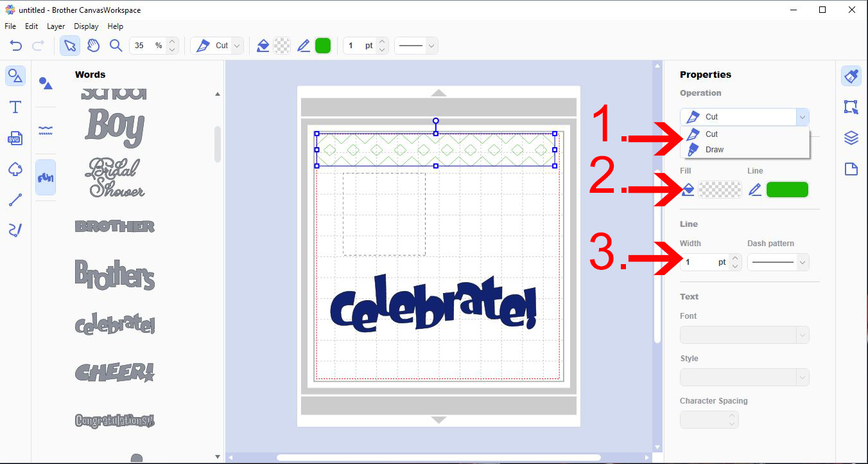Select the Celebrate! word thumbnail in list
The width and height of the screenshot is (868, 464).
click(115, 324)
